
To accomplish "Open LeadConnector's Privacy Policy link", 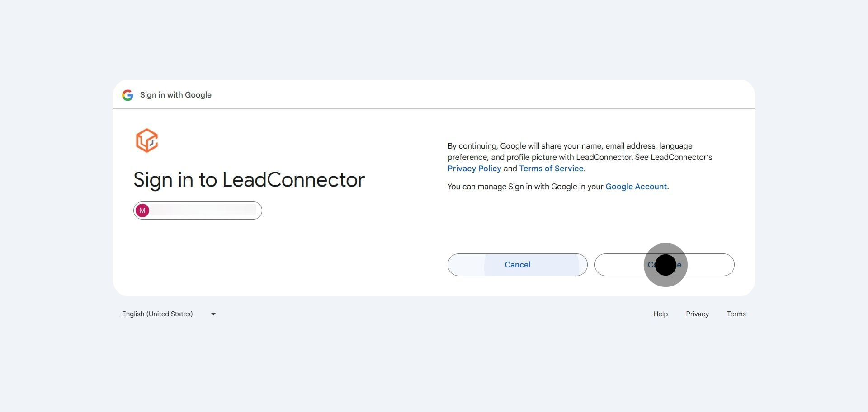I will 474,169.
